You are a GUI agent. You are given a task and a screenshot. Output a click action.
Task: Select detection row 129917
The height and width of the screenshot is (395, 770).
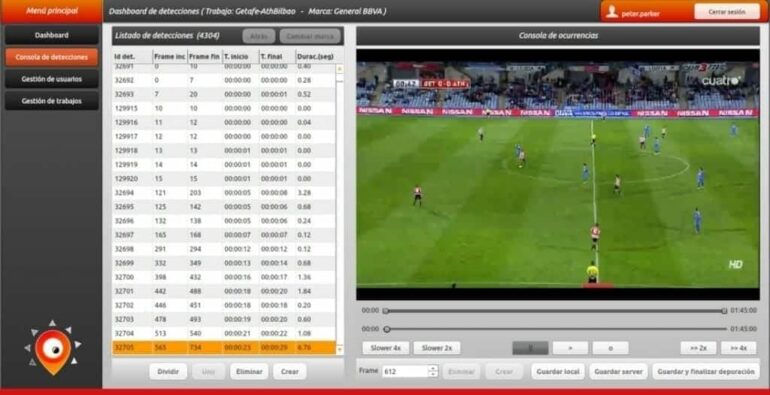point(224,137)
